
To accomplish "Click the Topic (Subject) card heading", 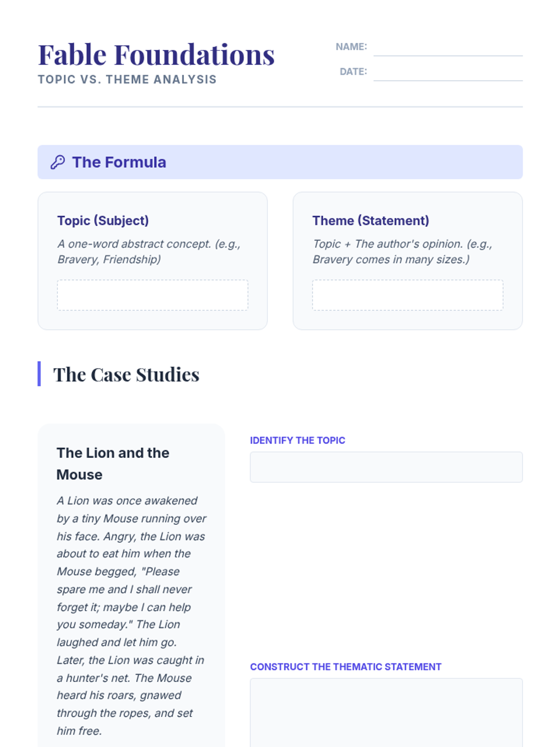I will point(103,220).
